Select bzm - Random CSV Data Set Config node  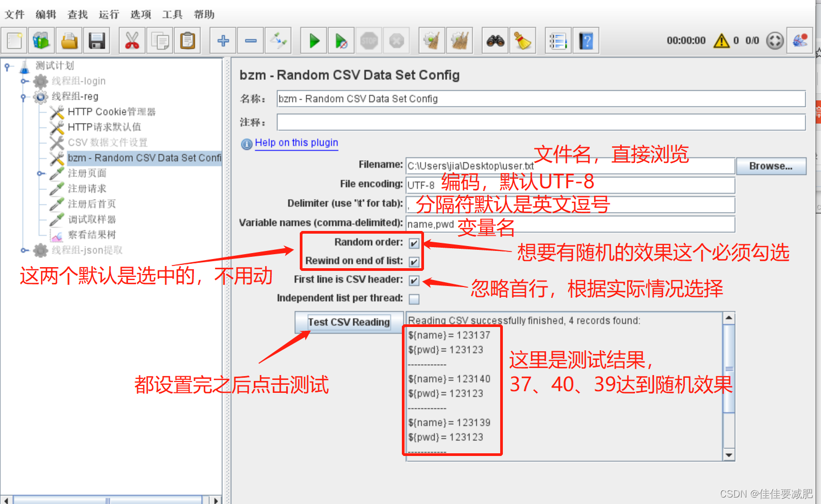tap(144, 158)
